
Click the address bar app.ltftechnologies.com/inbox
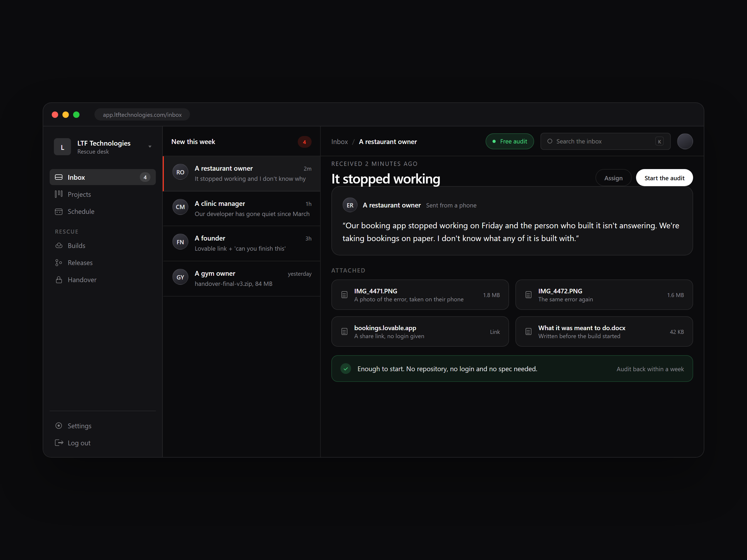click(142, 115)
